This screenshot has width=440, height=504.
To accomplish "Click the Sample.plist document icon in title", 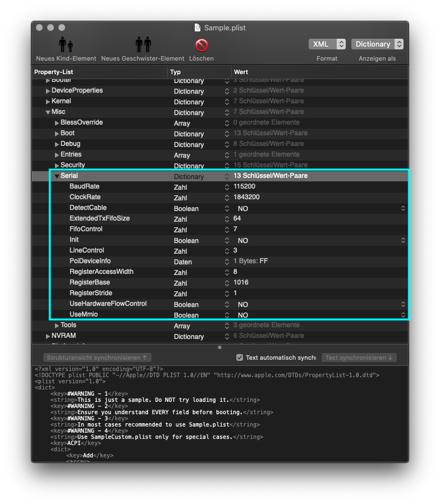I will (x=198, y=28).
